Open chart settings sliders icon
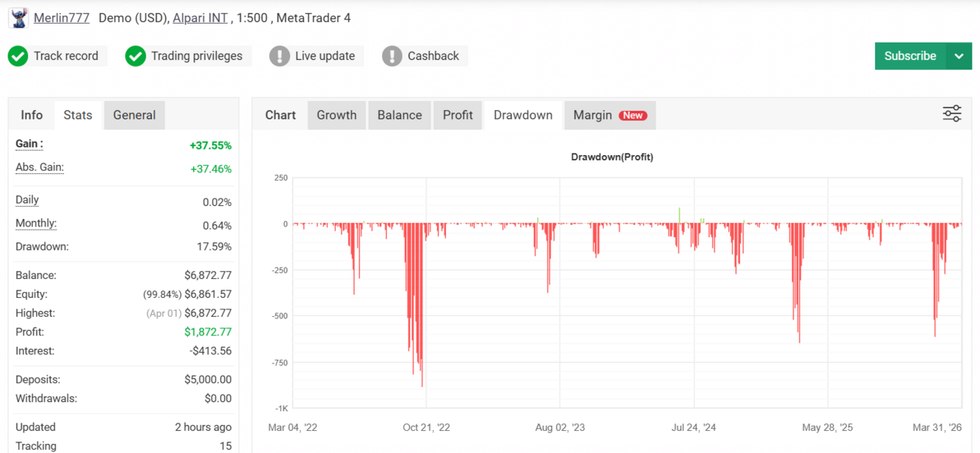Screen dimensions: 980x453 click(952, 114)
